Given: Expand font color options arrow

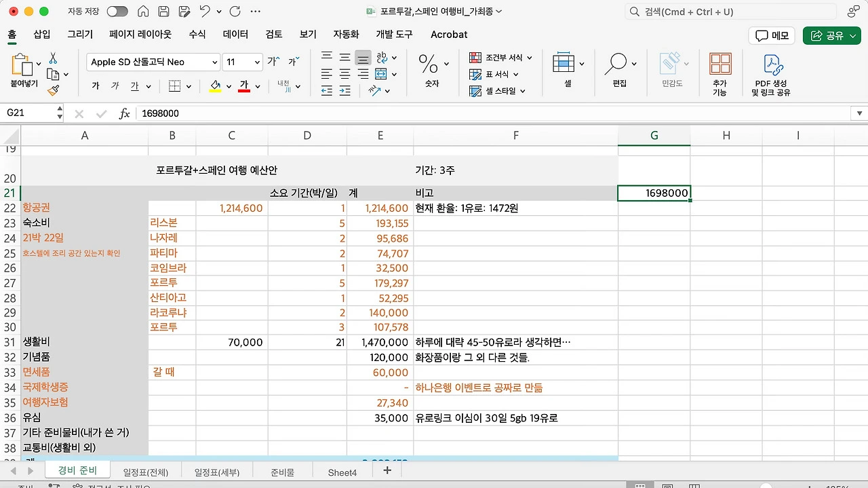Looking at the screenshot, I should (258, 87).
